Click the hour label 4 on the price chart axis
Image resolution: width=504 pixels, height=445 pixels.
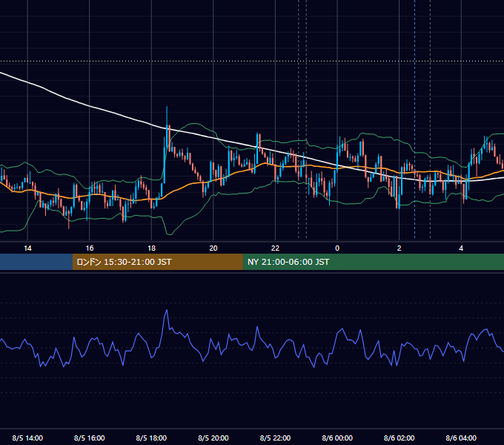click(461, 248)
